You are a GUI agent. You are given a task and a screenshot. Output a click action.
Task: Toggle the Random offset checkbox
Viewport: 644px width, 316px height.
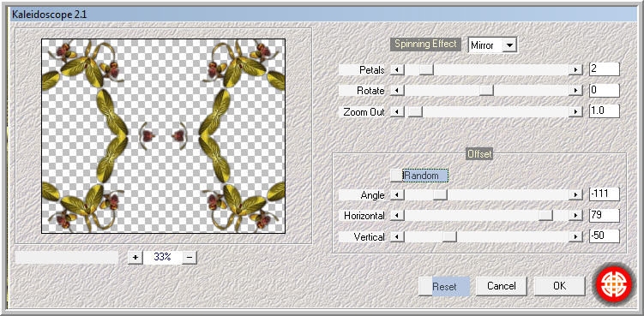pyautogui.click(x=396, y=176)
